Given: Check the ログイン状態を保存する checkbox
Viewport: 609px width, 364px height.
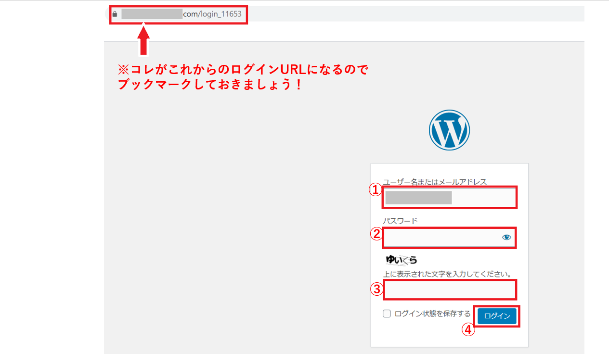Looking at the screenshot, I should 387,314.
